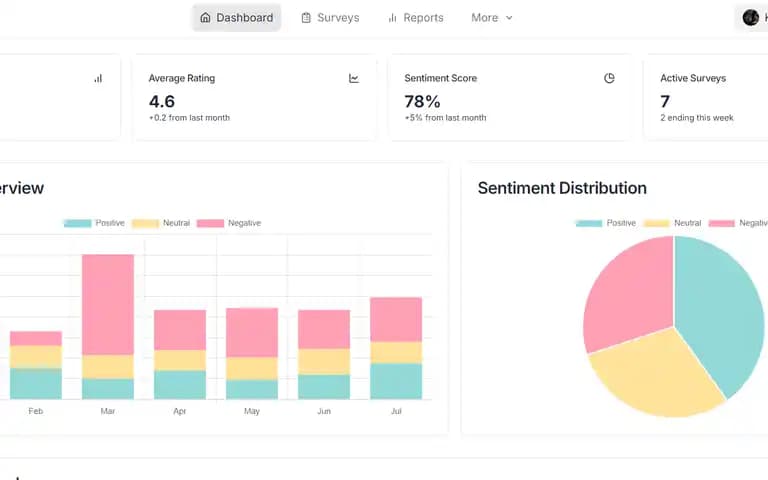768x480 pixels.
Task: Toggle Negative in Sentiment Distribution legend
Action: [x=738, y=223]
